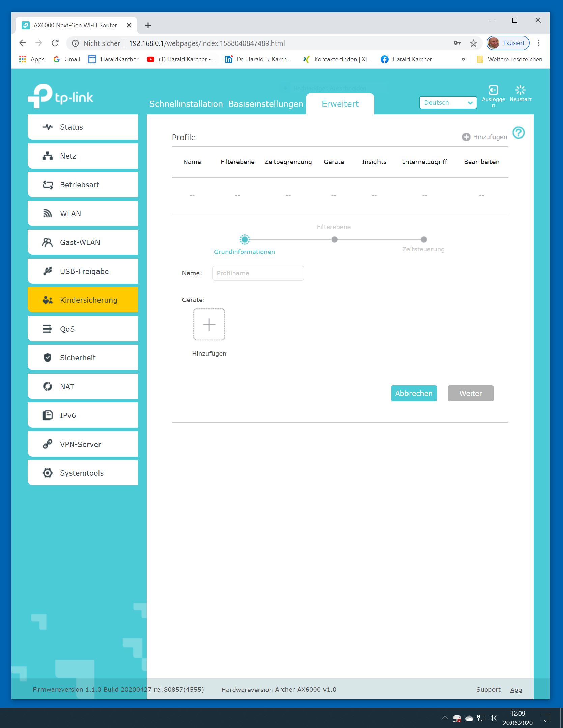563x728 pixels.
Task: Bookmark this page with the star icon
Action: pyautogui.click(x=474, y=43)
